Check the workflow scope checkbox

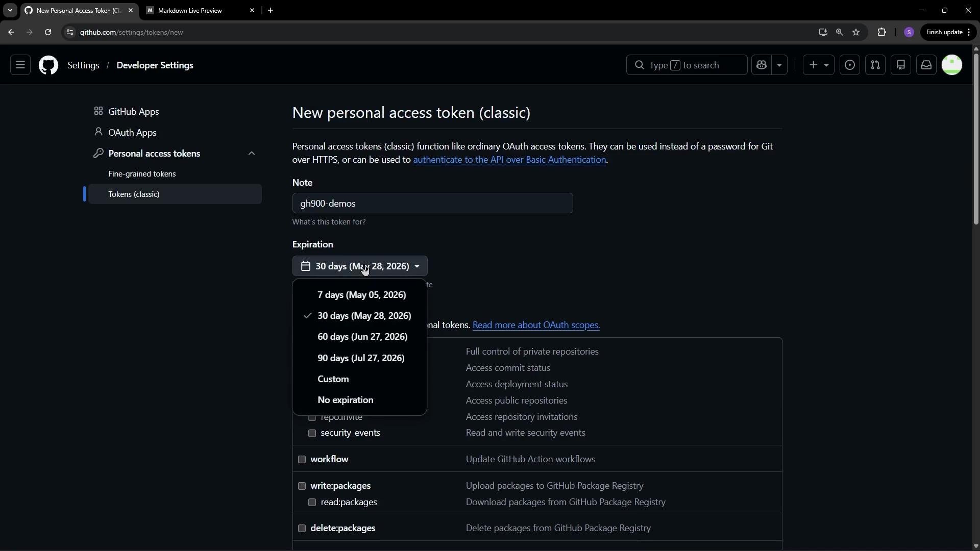coord(302,460)
